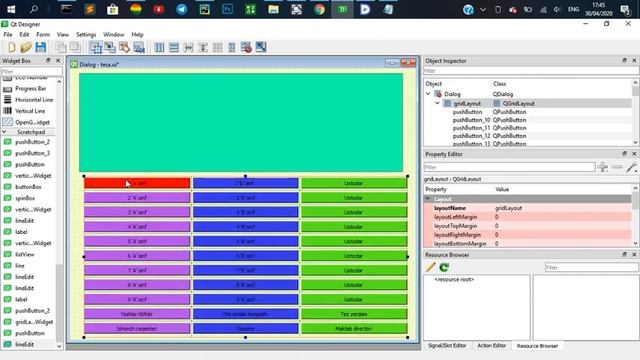640x360 pixels.
Task: Click the Bring to Front toolbar icon
Action: [75, 47]
